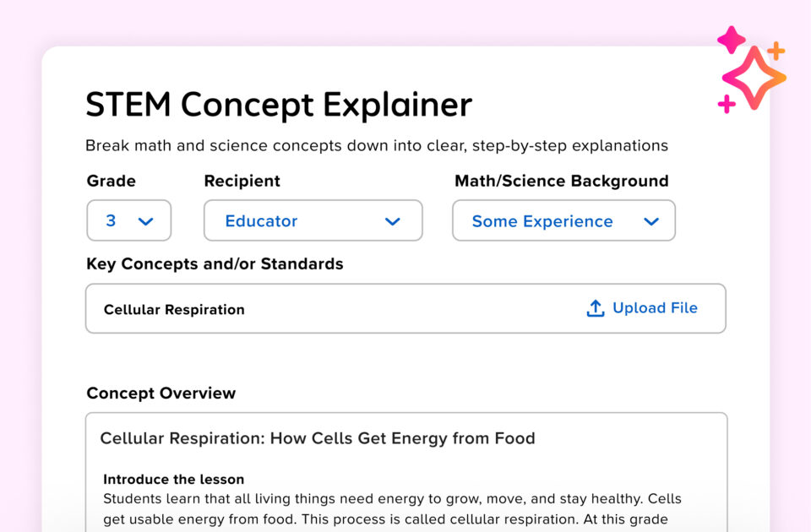The width and height of the screenshot is (811, 532).
Task: Click the Recipient dropdown chevron icon
Action: click(392, 221)
